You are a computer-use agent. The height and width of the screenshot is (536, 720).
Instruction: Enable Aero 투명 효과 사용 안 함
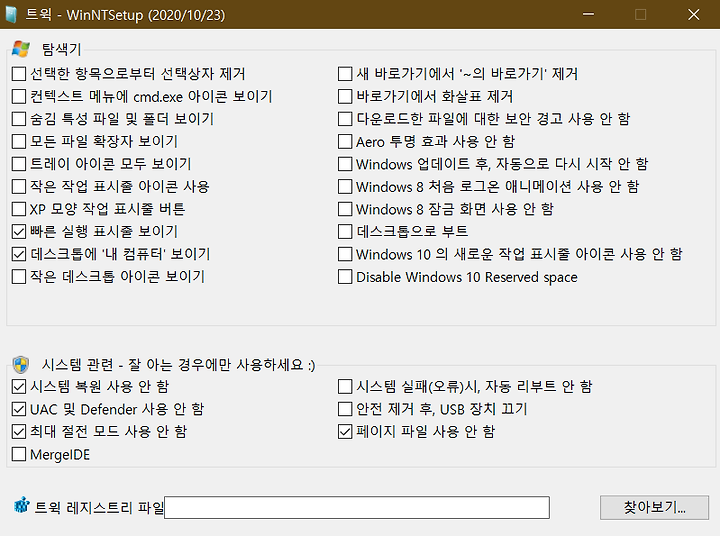345,141
